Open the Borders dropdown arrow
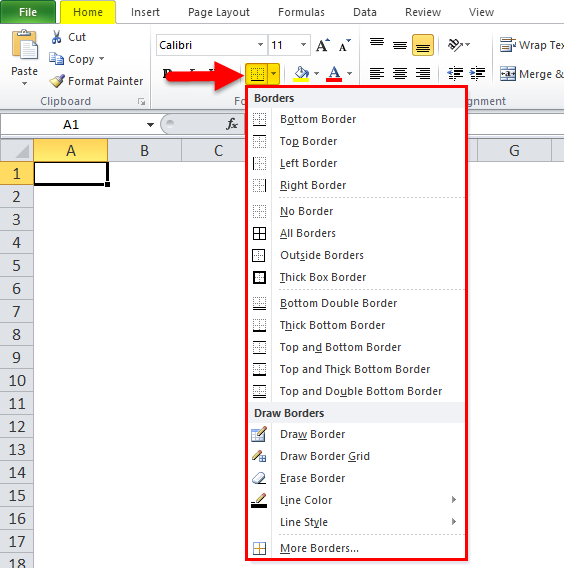This screenshot has width=564, height=568. pos(274,74)
